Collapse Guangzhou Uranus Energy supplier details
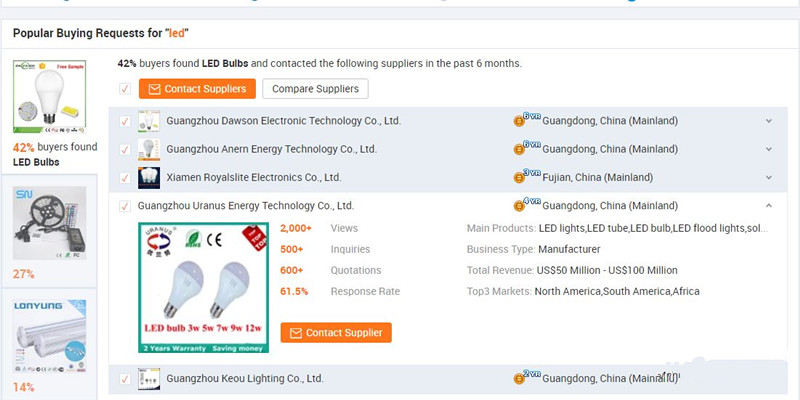Viewport: 800px width, 400px height. (x=768, y=205)
